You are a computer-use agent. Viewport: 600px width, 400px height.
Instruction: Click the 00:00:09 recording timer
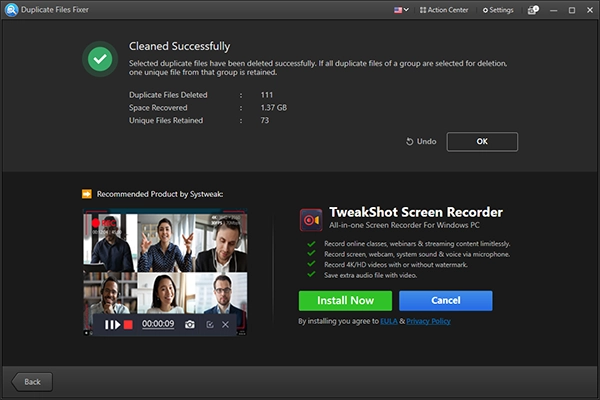pos(158,324)
